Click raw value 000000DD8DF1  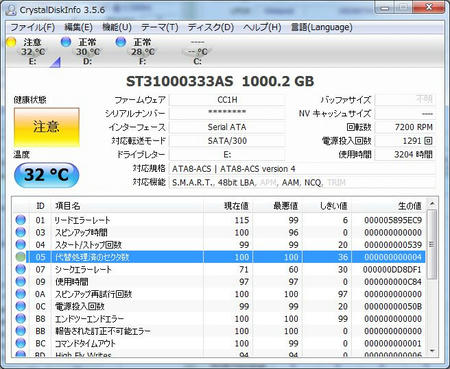click(392, 270)
